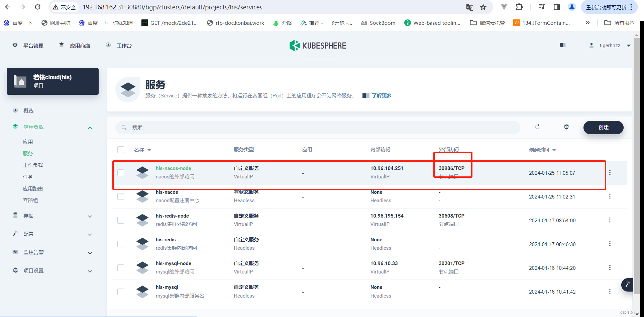Viewport: 644px width, 317px height.
Task: Expand the 监控告警 sidebar section
Action: 90,253
